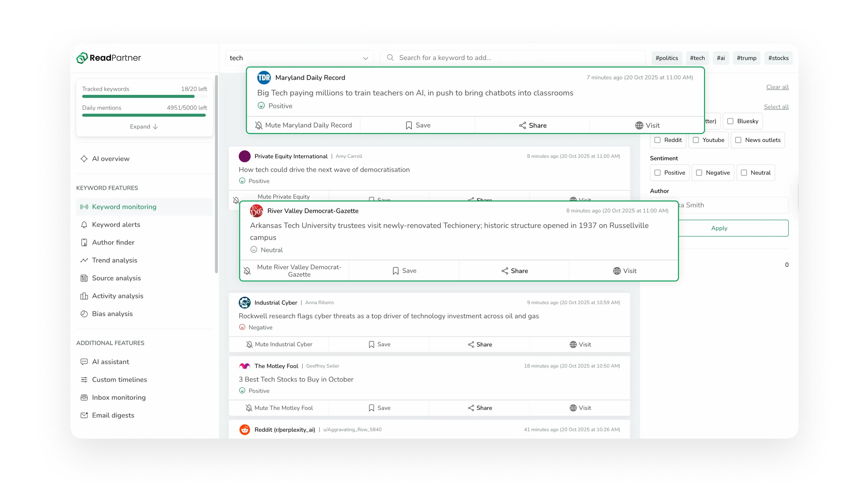Click the Apply filters button

[x=719, y=228]
